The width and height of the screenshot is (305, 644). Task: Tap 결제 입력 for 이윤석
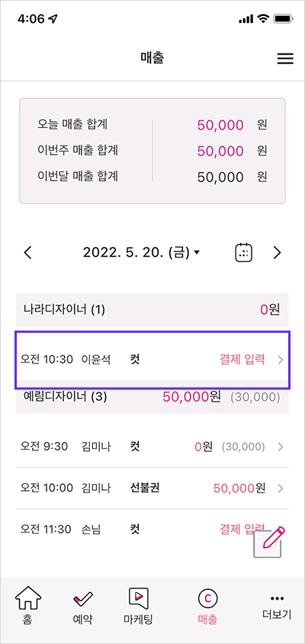point(242,360)
